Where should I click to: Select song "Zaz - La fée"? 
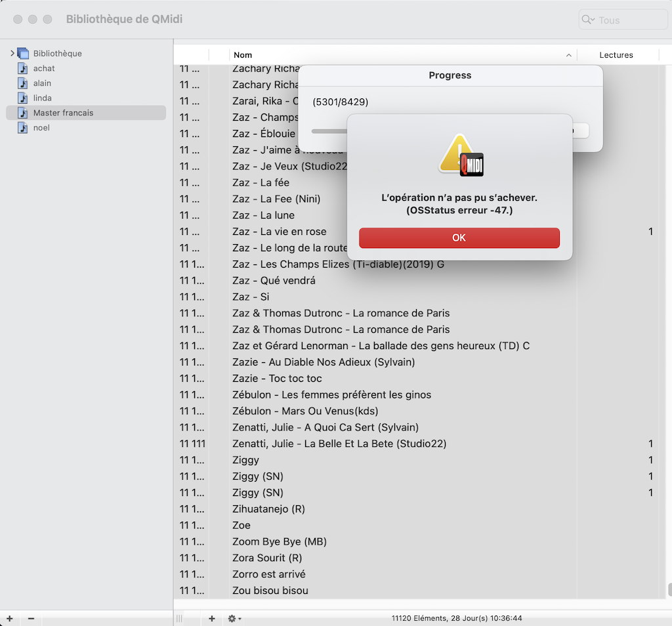pos(261,182)
